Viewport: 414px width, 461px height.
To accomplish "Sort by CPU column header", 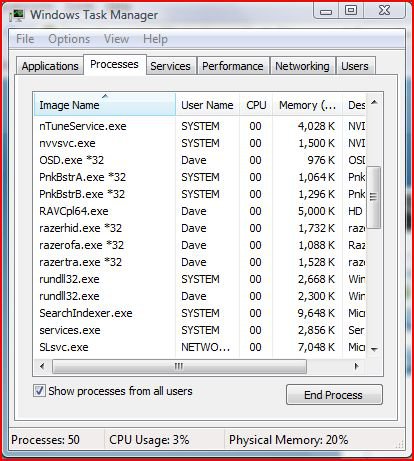I will pyautogui.click(x=256, y=105).
